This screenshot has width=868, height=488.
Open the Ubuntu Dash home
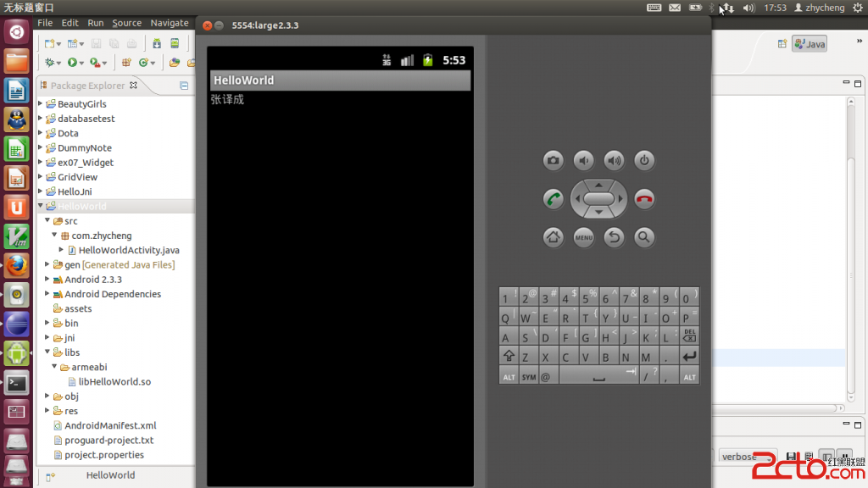17,31
